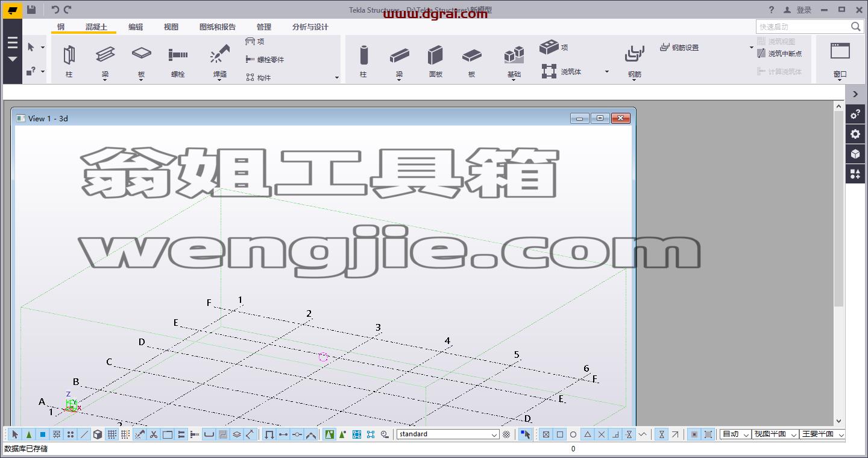Open the hamburger menu on ribbon
This screenshot has height=458, width=868.
(x=13, y=43)
